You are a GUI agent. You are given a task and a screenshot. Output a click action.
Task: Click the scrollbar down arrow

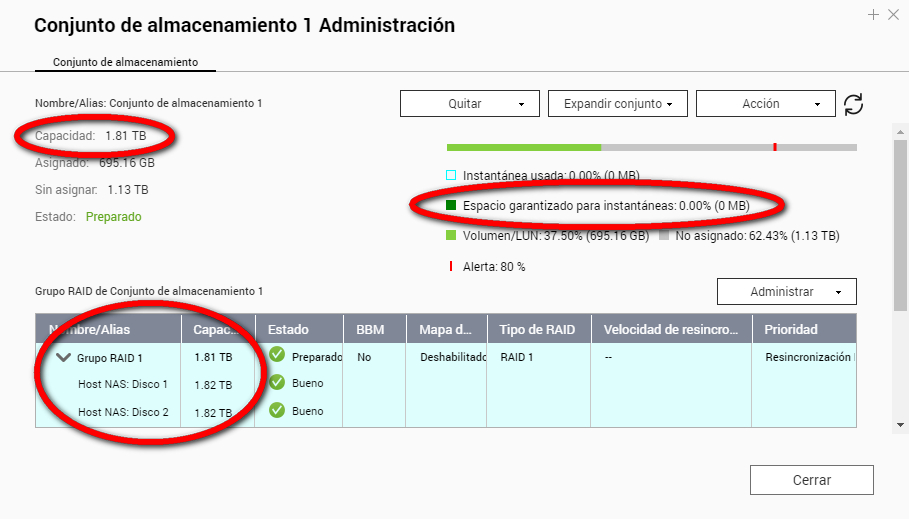[x=901, y=424]
